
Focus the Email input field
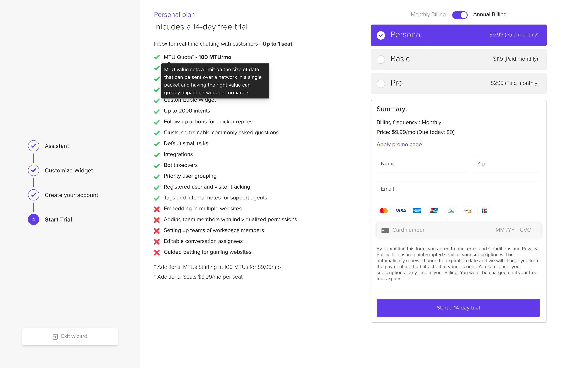[x=458, y=189]
